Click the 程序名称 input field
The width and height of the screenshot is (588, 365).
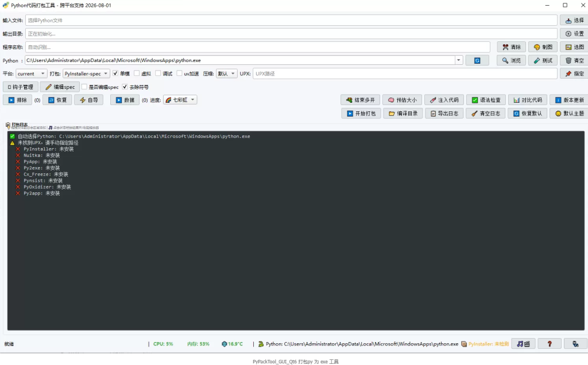(258, 47)
